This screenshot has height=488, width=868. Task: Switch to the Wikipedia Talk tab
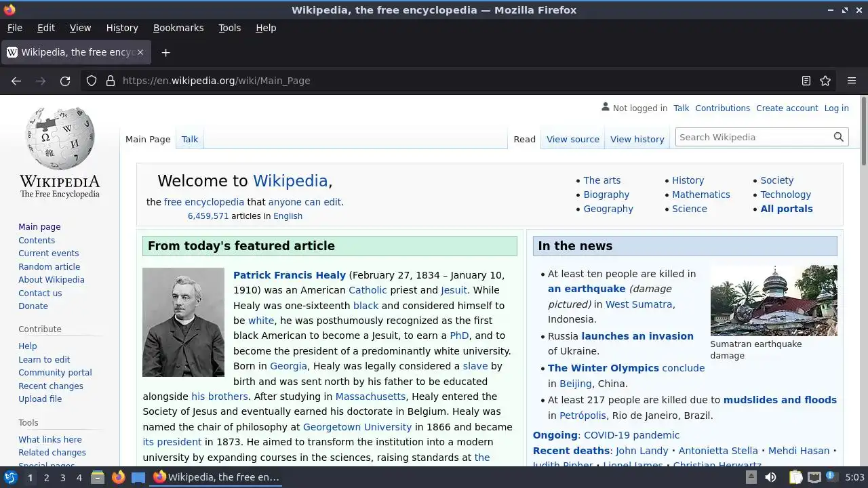[190, 139]
